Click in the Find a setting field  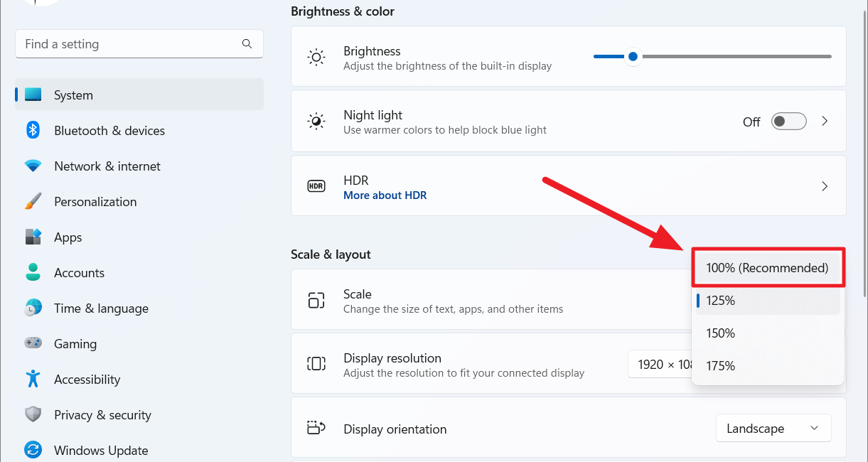[139, 44]
